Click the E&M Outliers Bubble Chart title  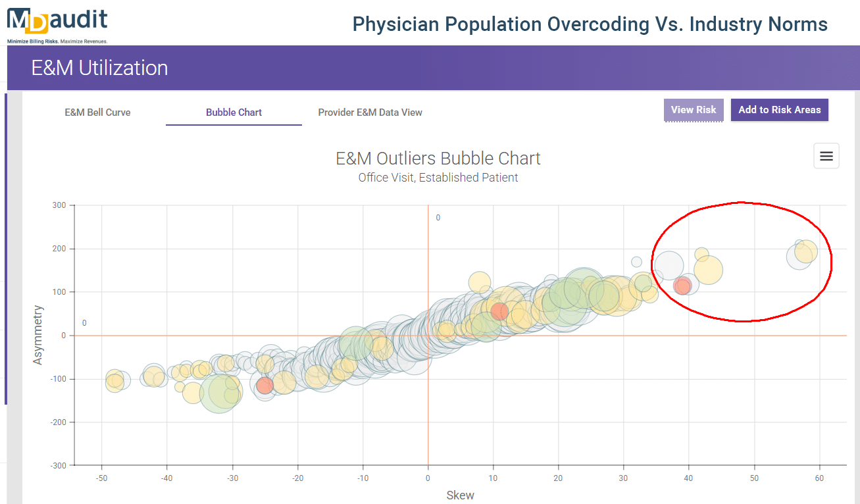[x=438, y=159]
